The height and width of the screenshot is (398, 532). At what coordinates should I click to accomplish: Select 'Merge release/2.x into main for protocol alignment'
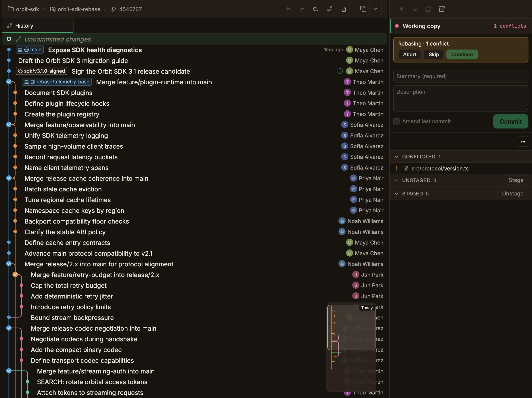tap(99, 264)
